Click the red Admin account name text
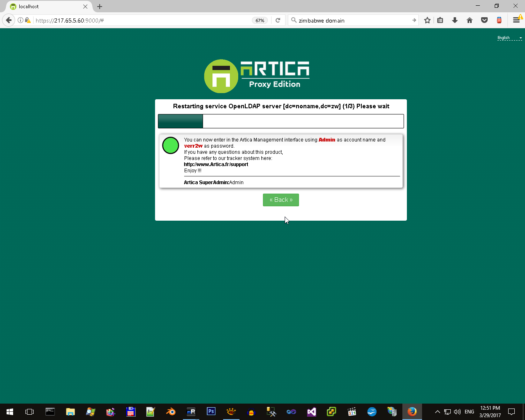Image resolution: width=525 pixels, height=420 pixels. tap(327, 140)
